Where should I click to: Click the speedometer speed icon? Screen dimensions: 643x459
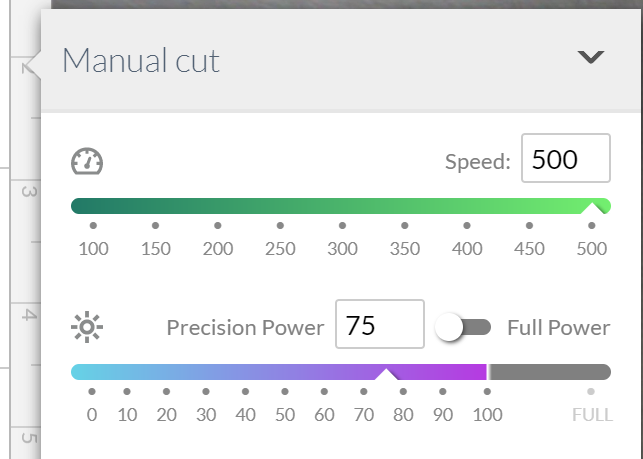(x=88, y=161)
